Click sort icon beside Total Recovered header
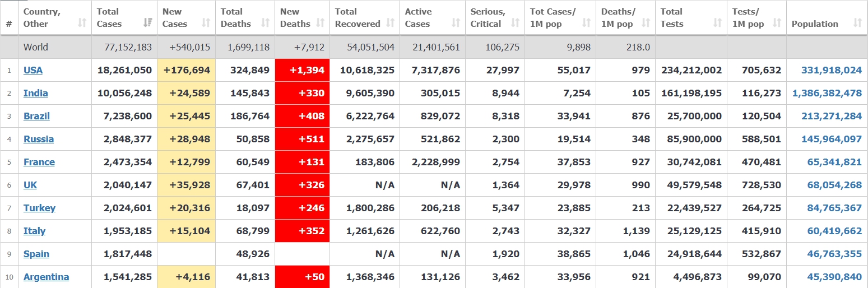This screenshot has height=288, width=868. (x=391, y=23)
